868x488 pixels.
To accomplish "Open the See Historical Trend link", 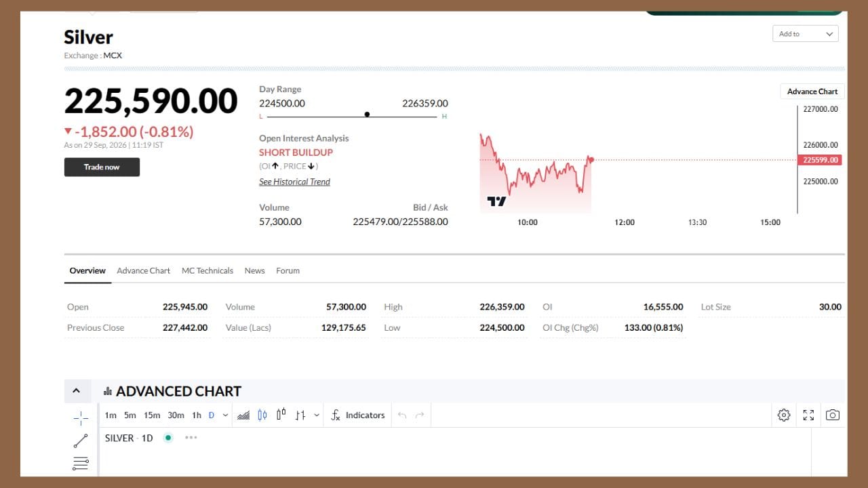I will [294, 182].
